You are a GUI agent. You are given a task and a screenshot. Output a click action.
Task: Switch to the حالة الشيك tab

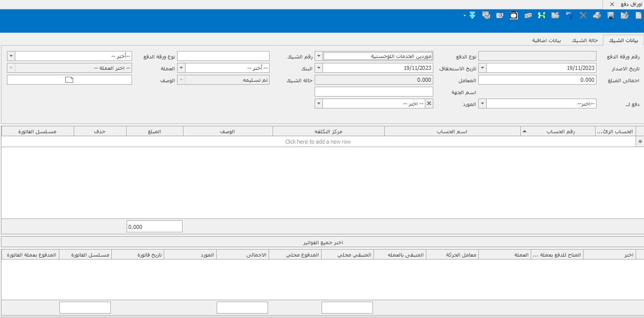(x=585, y=40)
